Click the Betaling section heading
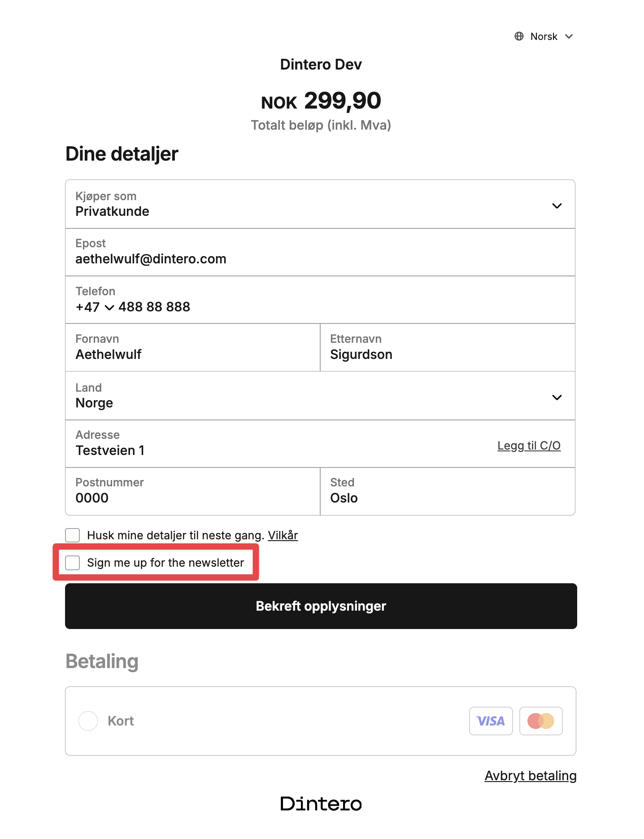The width and height of the screenshot is (644, 839). tap(102, 662)
